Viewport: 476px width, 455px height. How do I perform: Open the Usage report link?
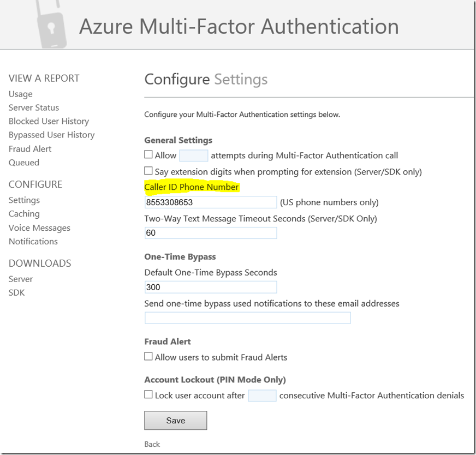tap(21, 94)
